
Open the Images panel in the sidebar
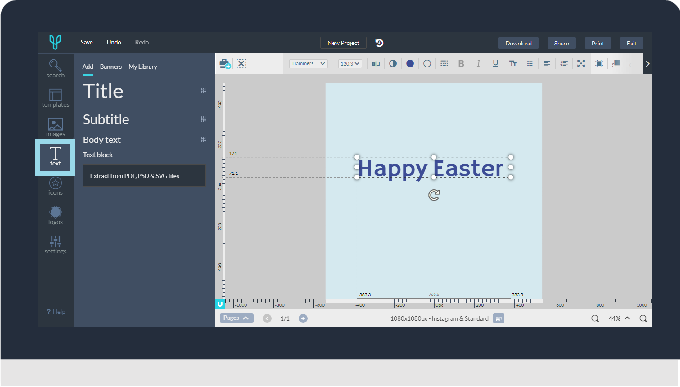tap(56, 127)
